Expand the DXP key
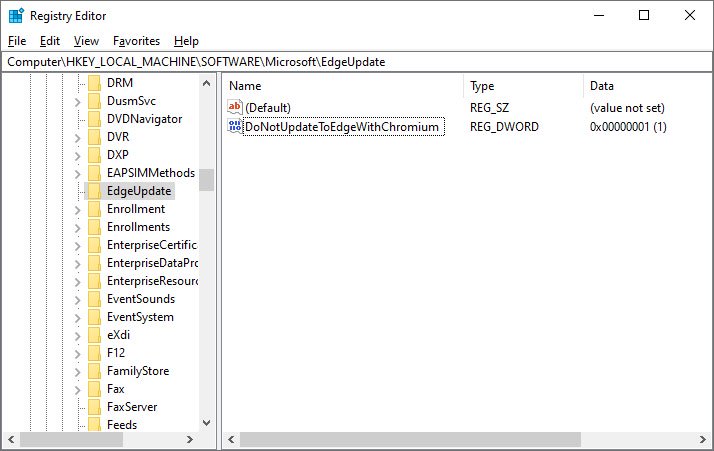The width and height of the screenshot is (714, 451). coord(77,156)
